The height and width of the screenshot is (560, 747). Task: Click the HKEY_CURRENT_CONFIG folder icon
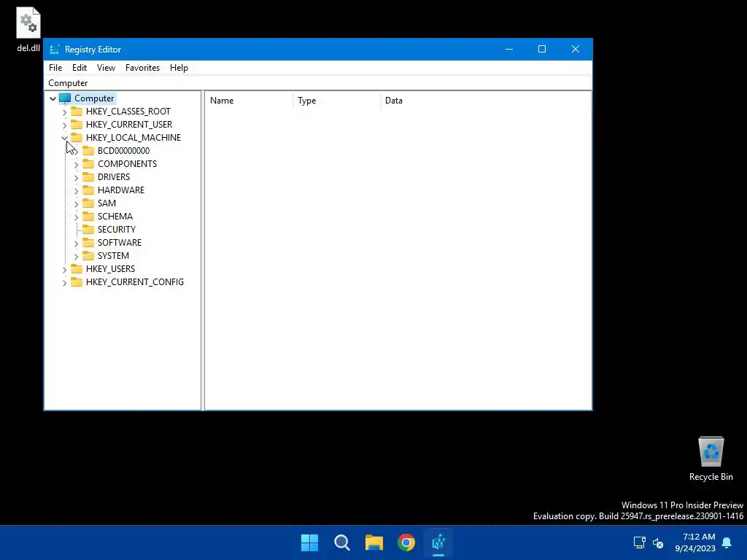(76, 282)
